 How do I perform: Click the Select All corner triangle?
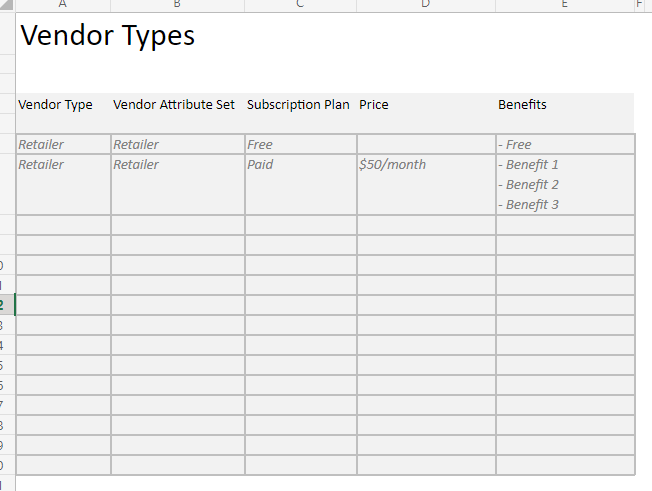7,5
